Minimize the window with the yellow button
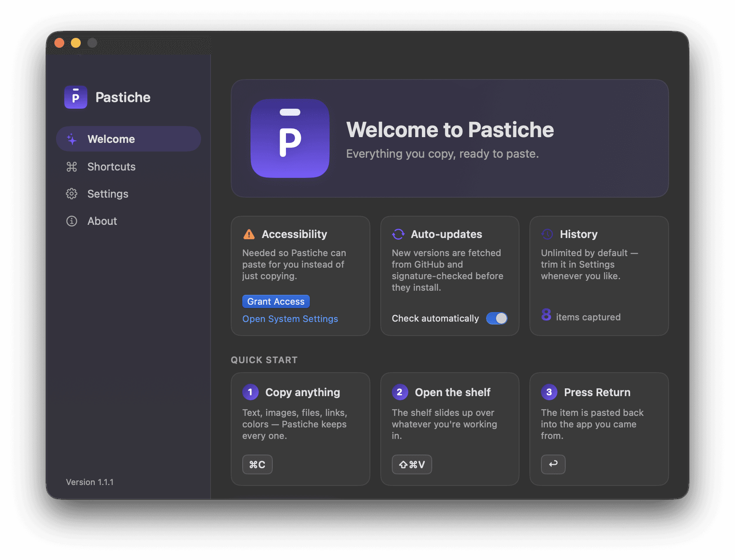The image size is (735, 560). [76, 43]
